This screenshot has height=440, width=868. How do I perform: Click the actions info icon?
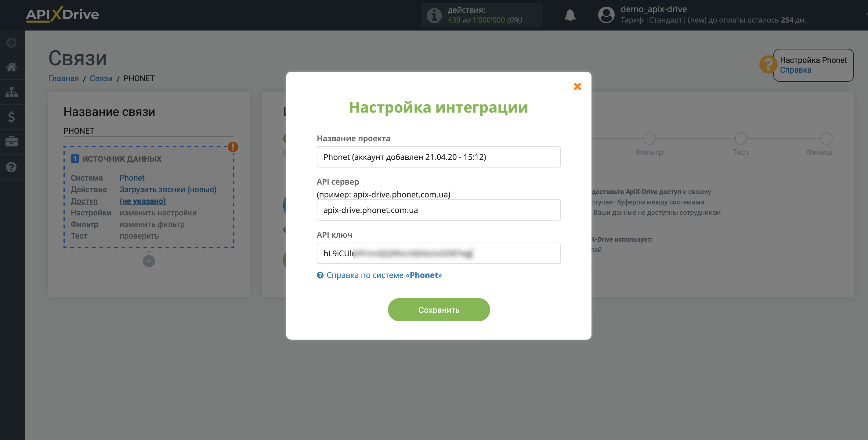pyautogui.click(x=434, y=15)
